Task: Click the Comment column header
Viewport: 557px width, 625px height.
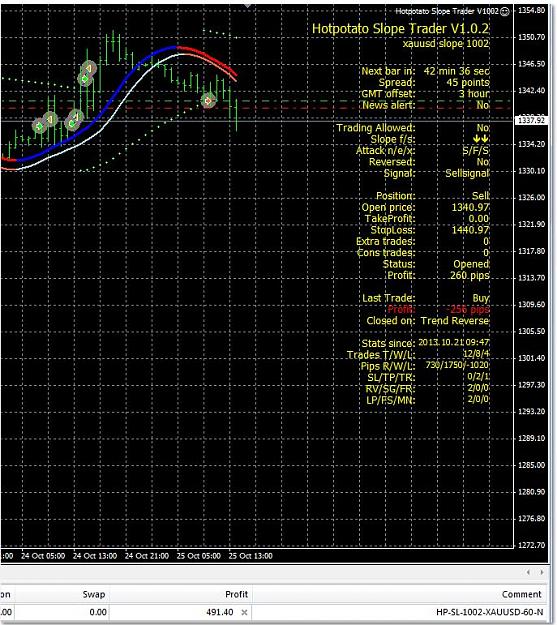Action: pos(522,594)
